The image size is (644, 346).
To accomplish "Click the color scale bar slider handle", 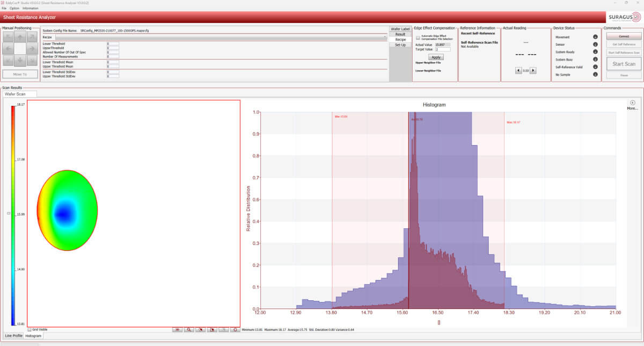I will [x=8, y=214].
